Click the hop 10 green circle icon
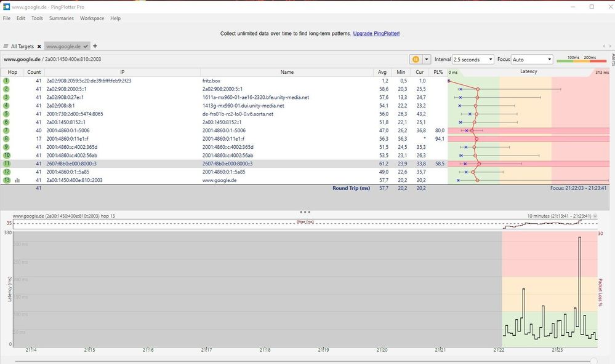This screenshot has height=364, width=615. click(x=7, y=155)
